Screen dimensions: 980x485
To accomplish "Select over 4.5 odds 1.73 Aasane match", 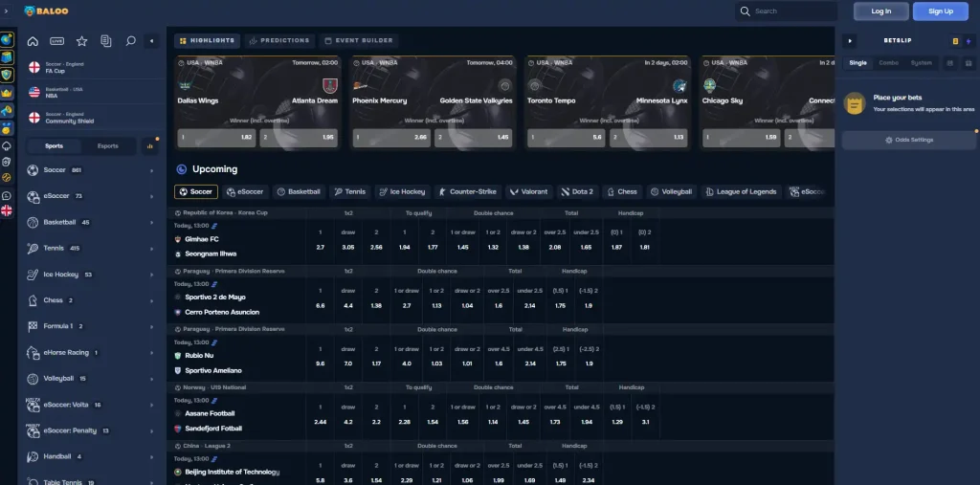I will [555, 422].
